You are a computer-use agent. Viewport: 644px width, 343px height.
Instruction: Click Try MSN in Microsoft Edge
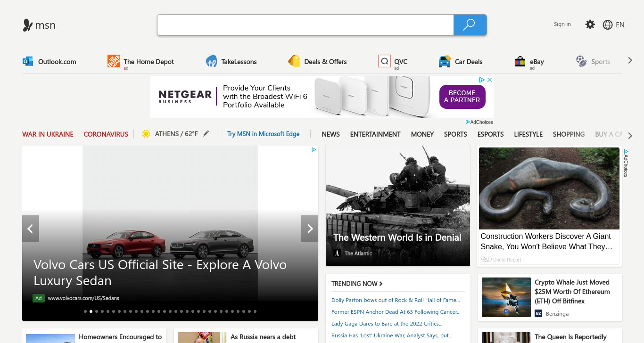pyautogui.click(x=263, y=134)
